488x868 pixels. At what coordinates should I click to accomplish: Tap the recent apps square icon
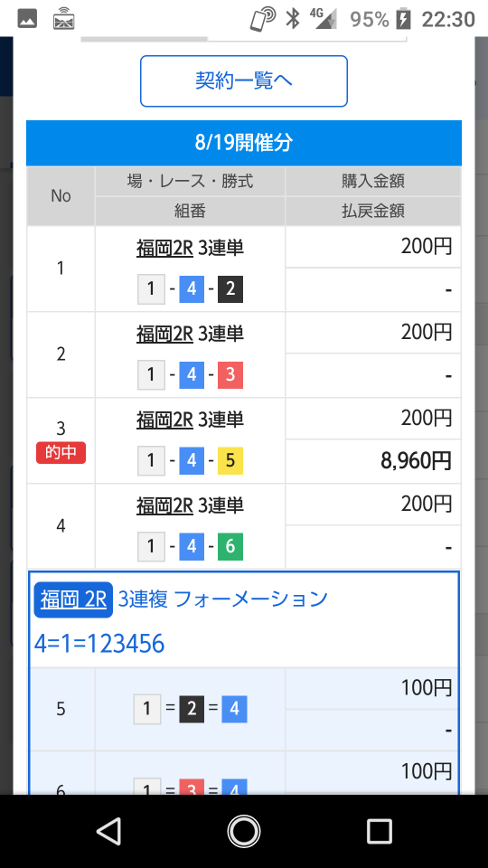click(x=380, y=831)
